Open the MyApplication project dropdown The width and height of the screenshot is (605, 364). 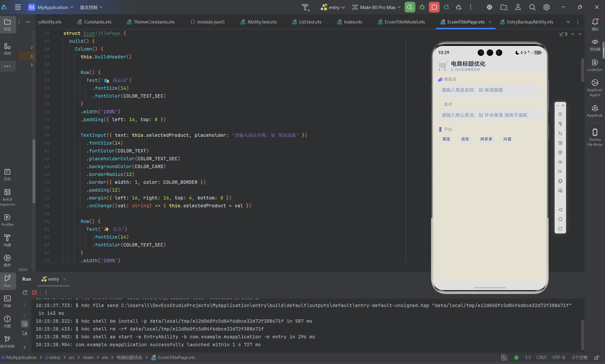tap(51, 7)
